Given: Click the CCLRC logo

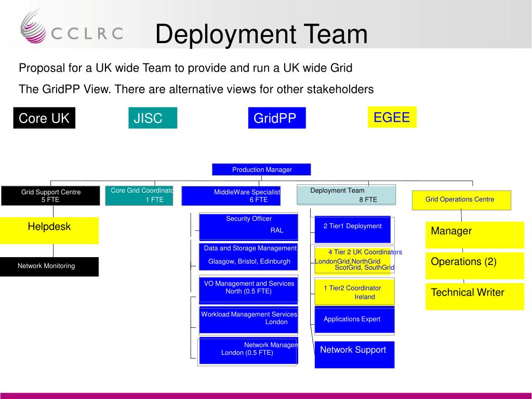Looking at the screenshot, I should [x=71, y=27].
